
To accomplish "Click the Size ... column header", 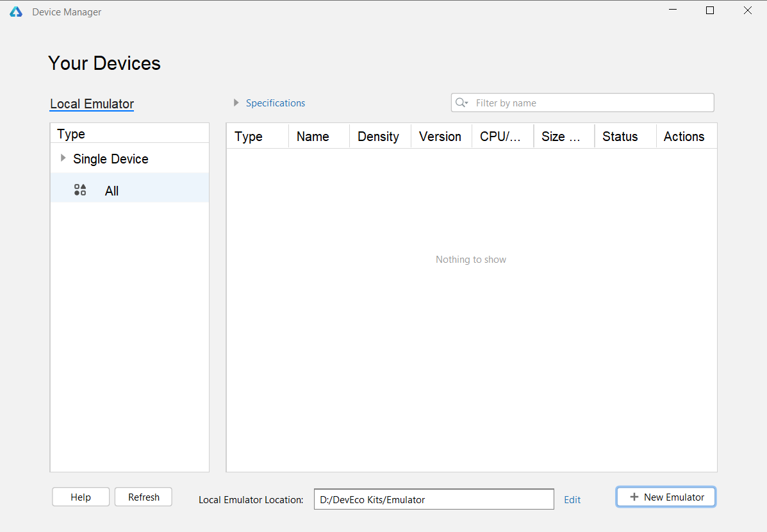I will point(564,136).
